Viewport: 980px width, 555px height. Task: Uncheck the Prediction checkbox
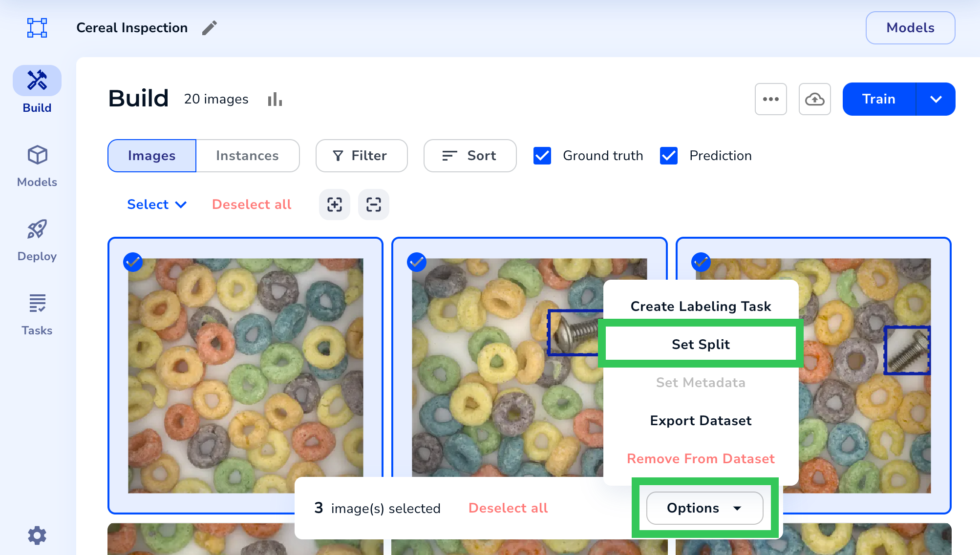(x=669, y=156)
